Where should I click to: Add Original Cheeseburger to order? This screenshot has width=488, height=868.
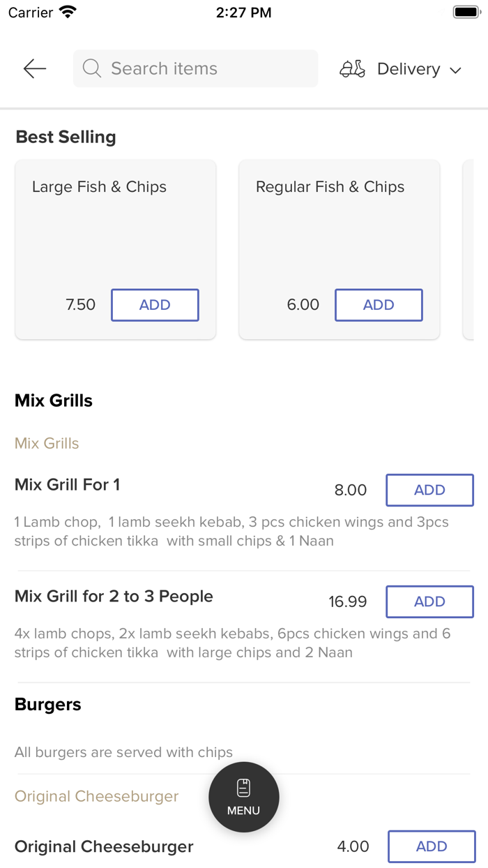[432, 846]
